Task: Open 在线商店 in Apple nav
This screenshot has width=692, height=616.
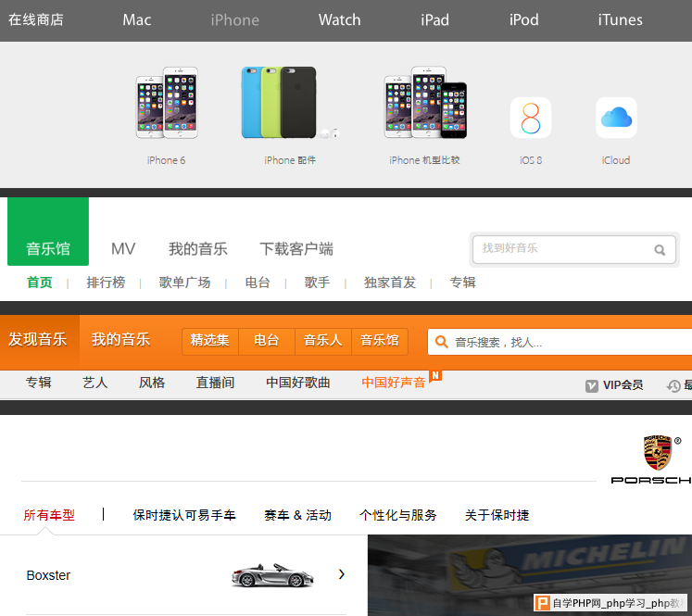Action: click(36, 19)
